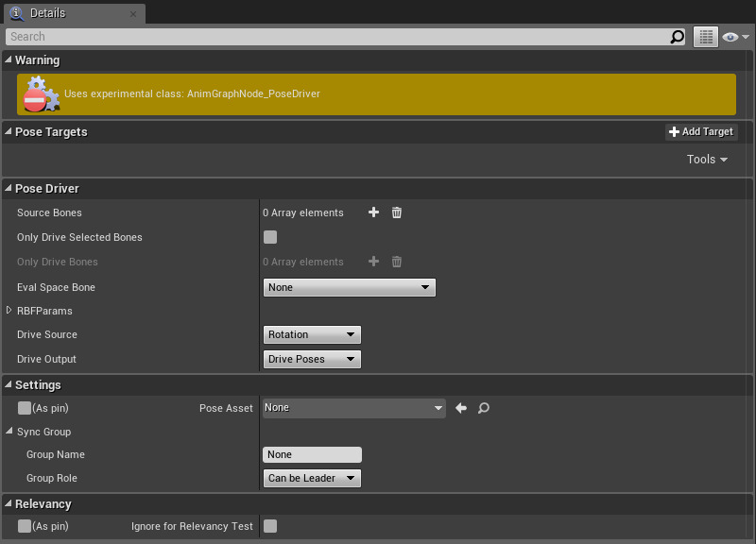The image size is (756, 544).
Task: Open the Group Role dropdown
Action: [x=312, y=478]
